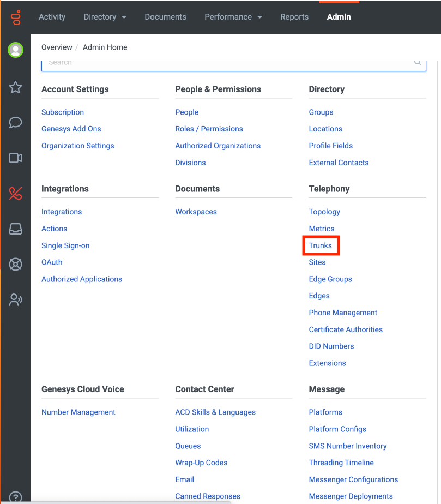
Task: Click the Genesys logo icon
Action: pyautogui.click(x=15, y=17)
